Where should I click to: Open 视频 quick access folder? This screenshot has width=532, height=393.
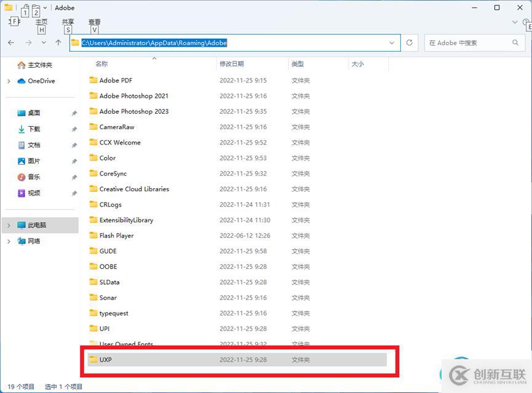(34, 193)
